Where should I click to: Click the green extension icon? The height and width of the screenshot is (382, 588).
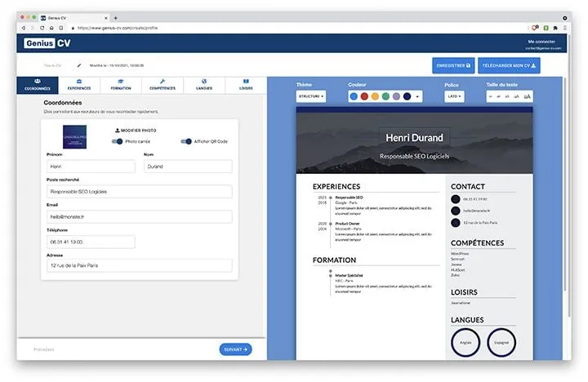click(546, 28)
